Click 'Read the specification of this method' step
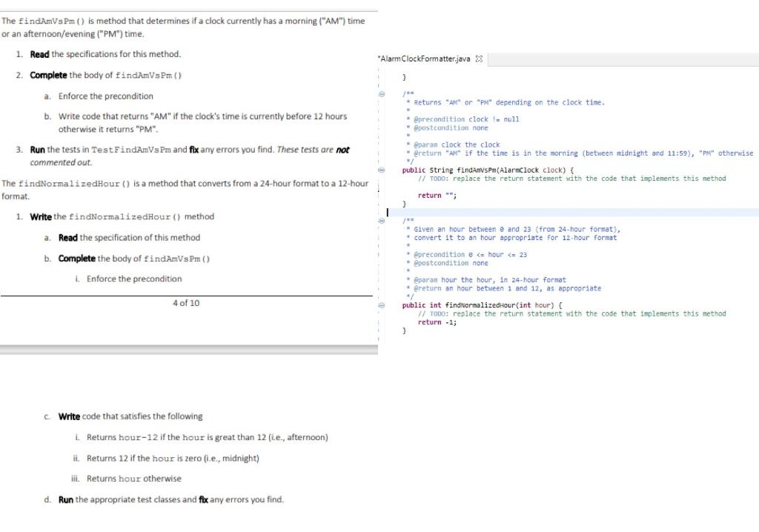Viewport: 759px width, 532px height. pos(129,238)
